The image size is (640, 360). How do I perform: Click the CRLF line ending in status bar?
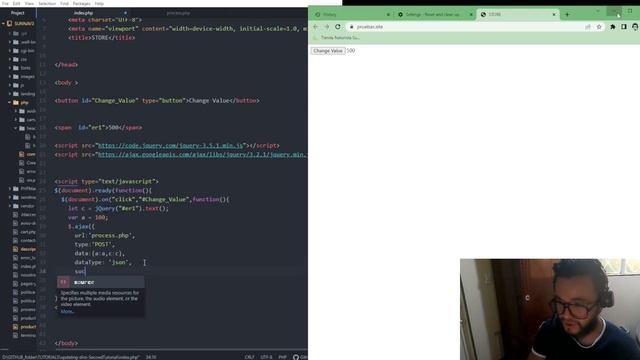click(x=249, y=357)
